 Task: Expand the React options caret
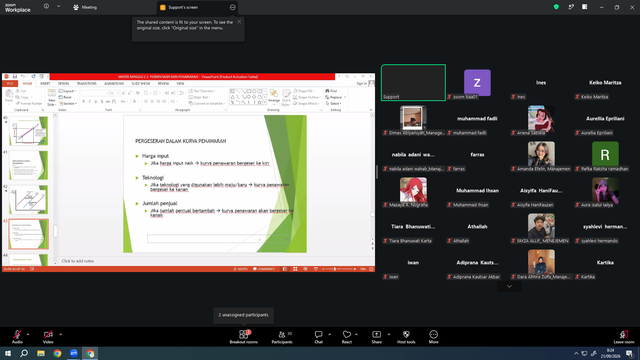click(356, 334)
